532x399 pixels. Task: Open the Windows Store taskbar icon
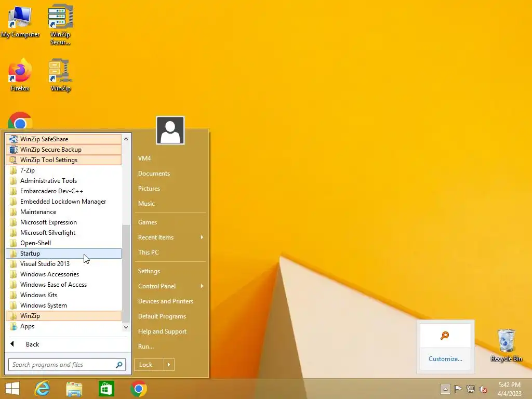106,389
